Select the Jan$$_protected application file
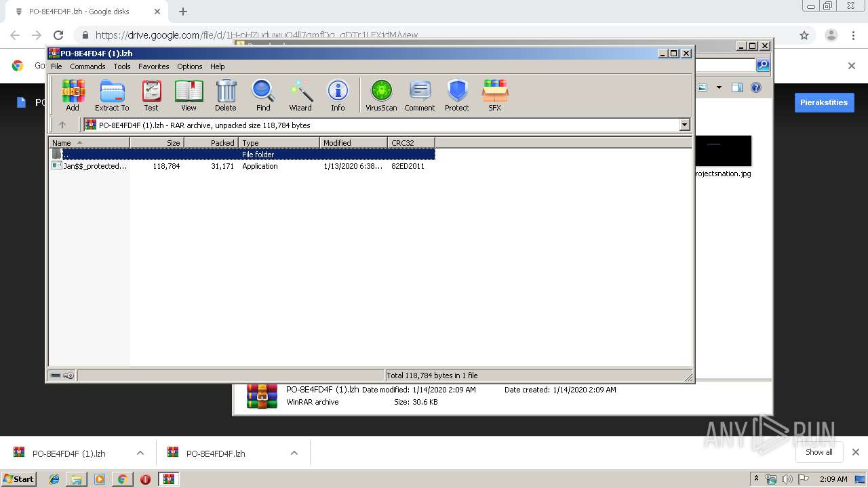 90,166
